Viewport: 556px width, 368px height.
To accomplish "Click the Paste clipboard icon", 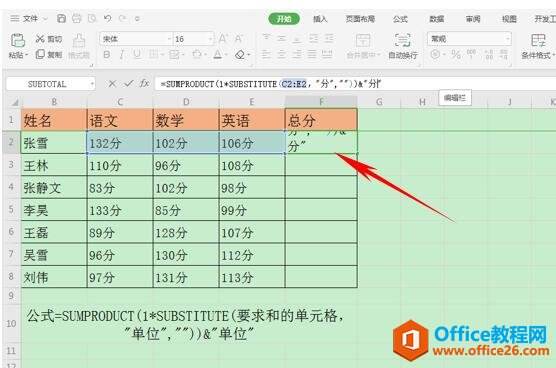I will [x=17, y=40].
